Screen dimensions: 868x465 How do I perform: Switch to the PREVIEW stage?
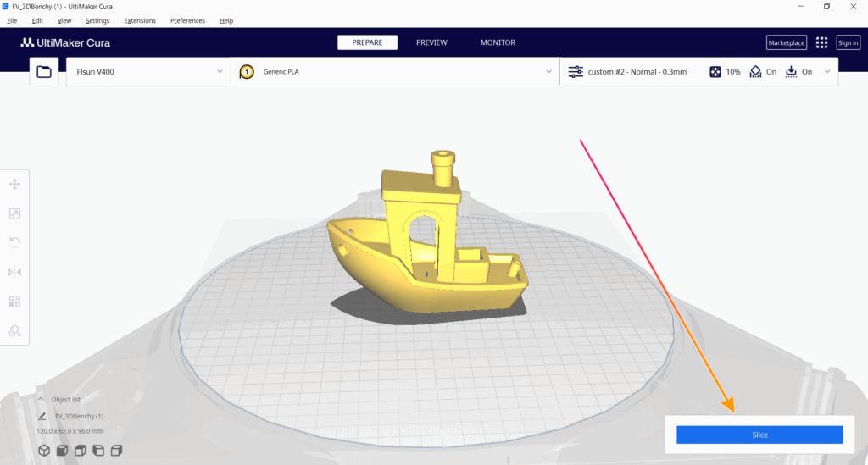(431, 42)
